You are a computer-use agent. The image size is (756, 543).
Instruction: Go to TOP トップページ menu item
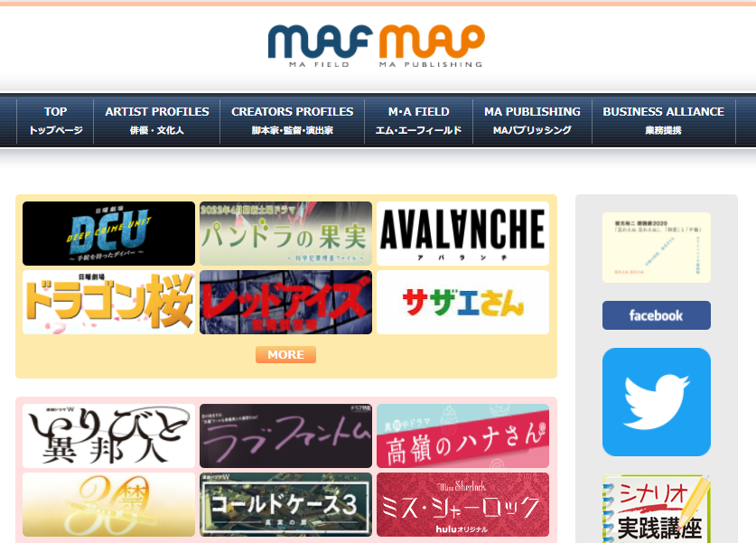56,120
